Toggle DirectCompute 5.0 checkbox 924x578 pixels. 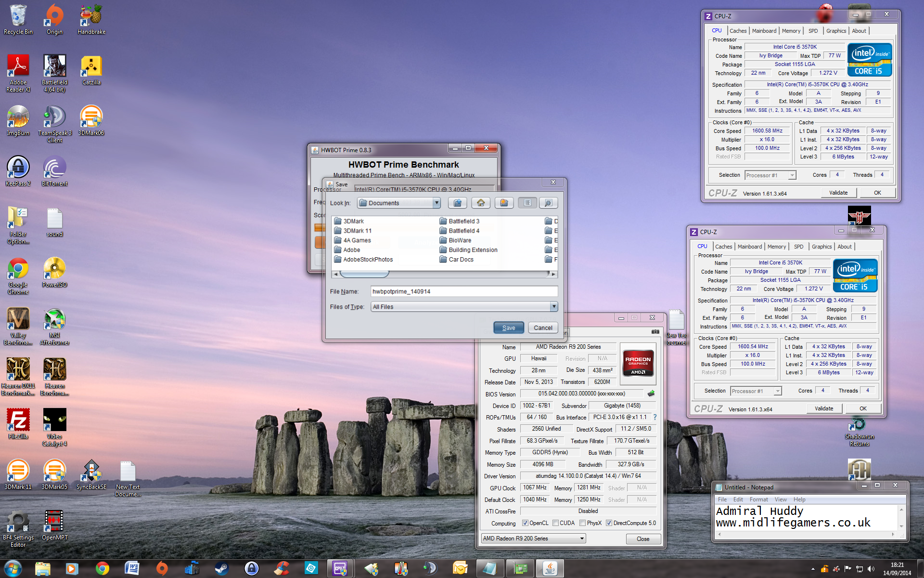(609, 523)
